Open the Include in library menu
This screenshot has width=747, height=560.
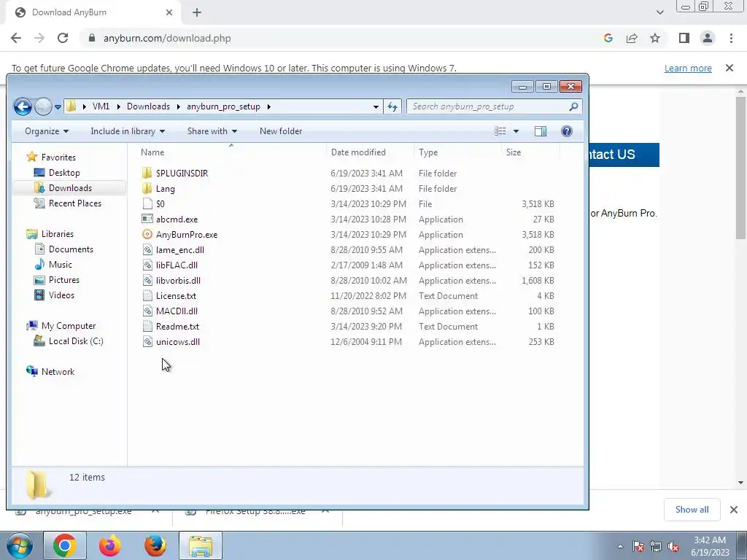(x=128, y=131)
